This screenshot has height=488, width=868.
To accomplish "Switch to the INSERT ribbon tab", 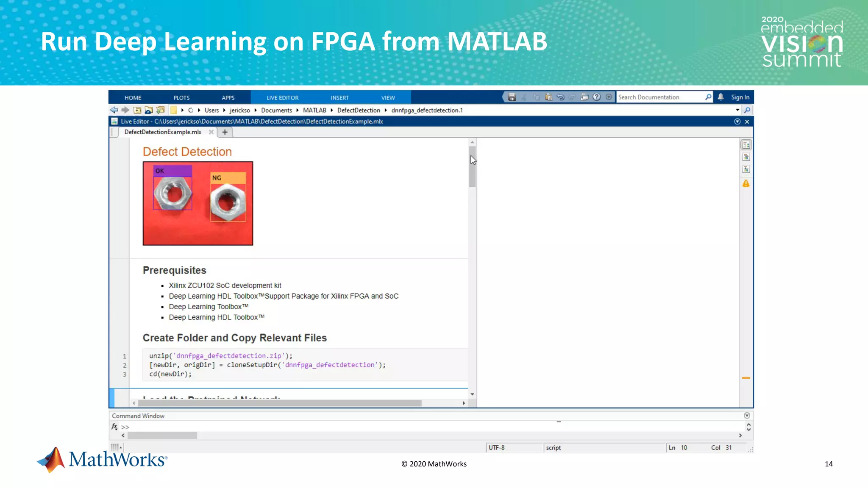I will pos(339,97).
